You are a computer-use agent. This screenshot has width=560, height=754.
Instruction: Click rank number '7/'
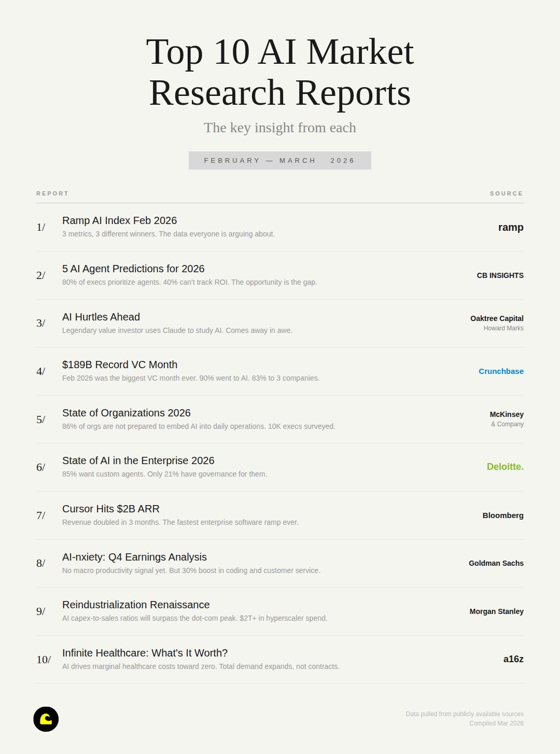40,515
